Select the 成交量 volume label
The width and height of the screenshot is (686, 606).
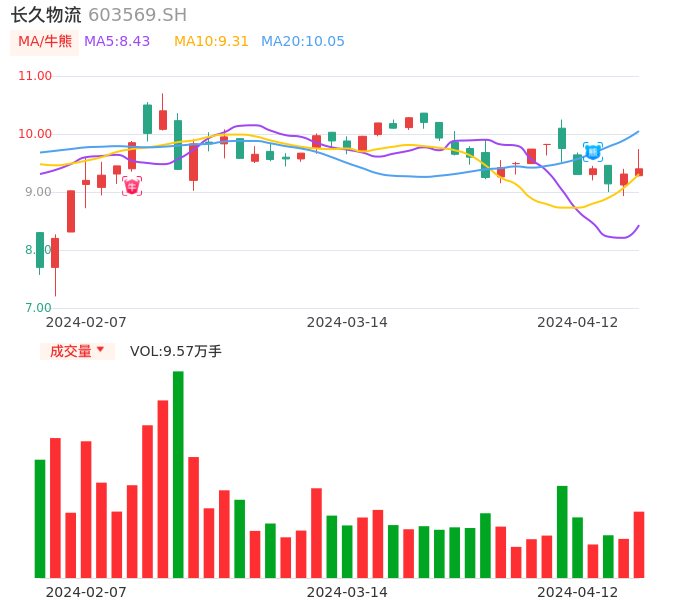(x=70, y=351)
